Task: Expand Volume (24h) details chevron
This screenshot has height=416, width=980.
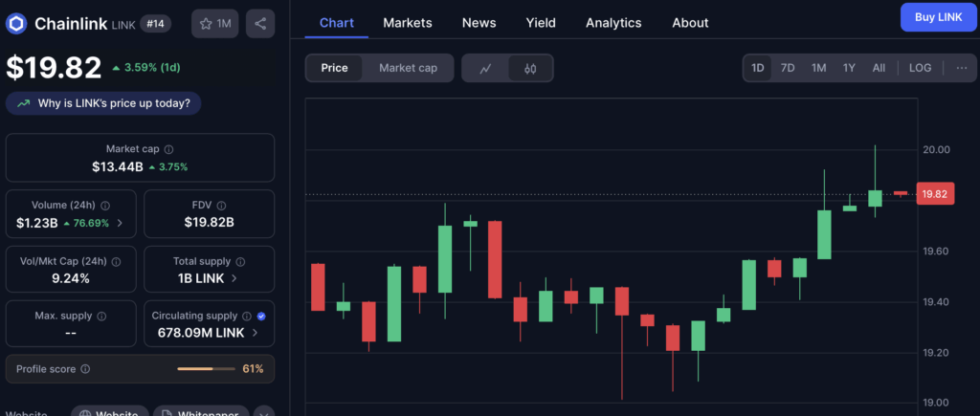Action: coord(120,223)
